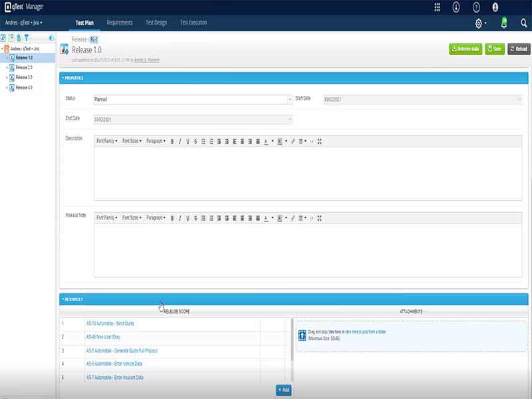Open AS-45 New User Story link
This screenshot has width=532, height=399.
tap(103, 337)
